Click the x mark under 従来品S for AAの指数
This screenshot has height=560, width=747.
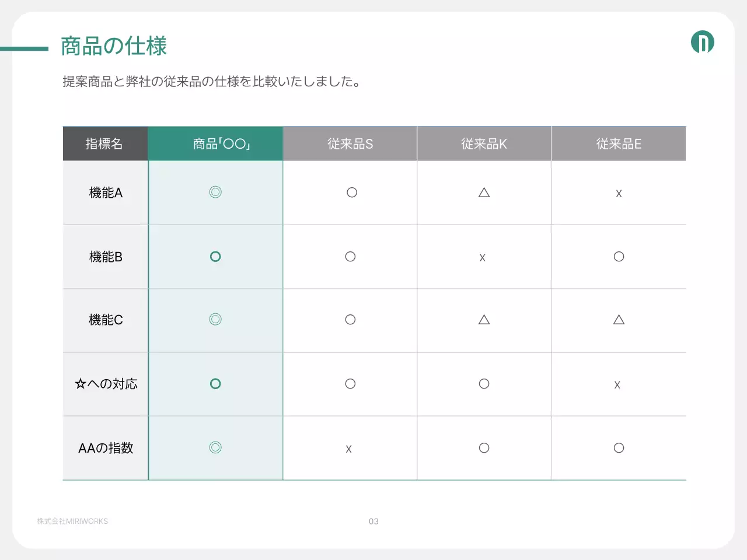348,448
